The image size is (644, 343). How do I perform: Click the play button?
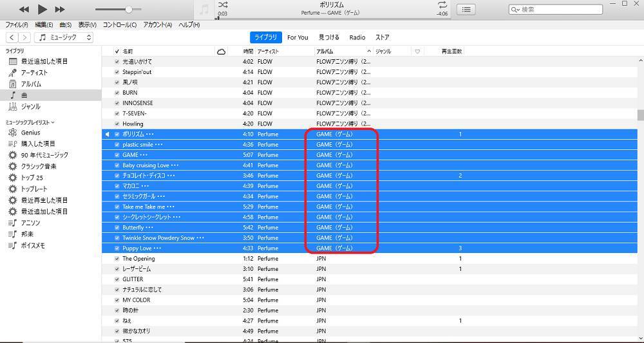coord(42,9)
